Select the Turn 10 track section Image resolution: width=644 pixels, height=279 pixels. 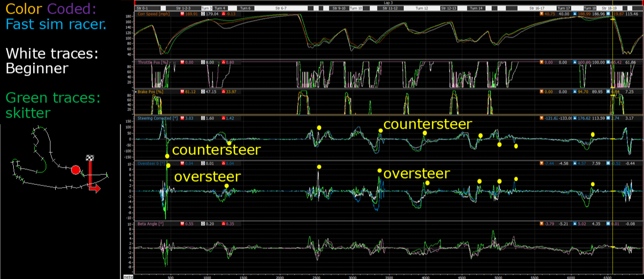click(x=355, y=9)
